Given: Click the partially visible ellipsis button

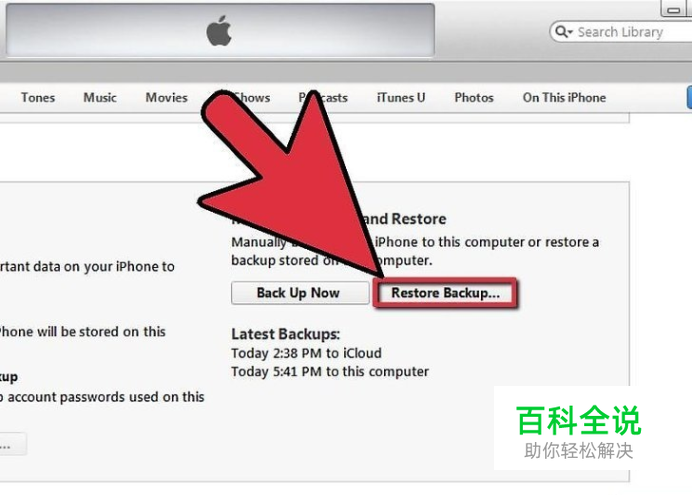Looking at the screenshot, I should pyautogui.click(x=12, y=444).
